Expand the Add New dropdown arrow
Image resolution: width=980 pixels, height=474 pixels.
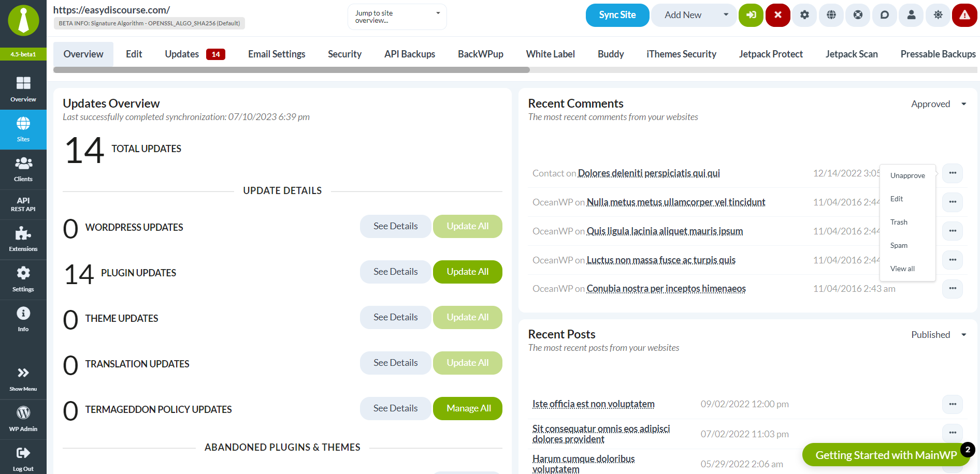click(726, 14)
